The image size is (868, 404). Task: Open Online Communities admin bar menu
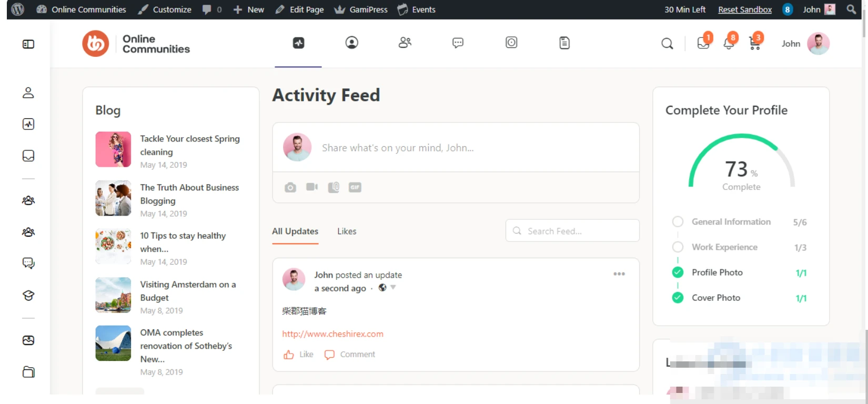81,9
